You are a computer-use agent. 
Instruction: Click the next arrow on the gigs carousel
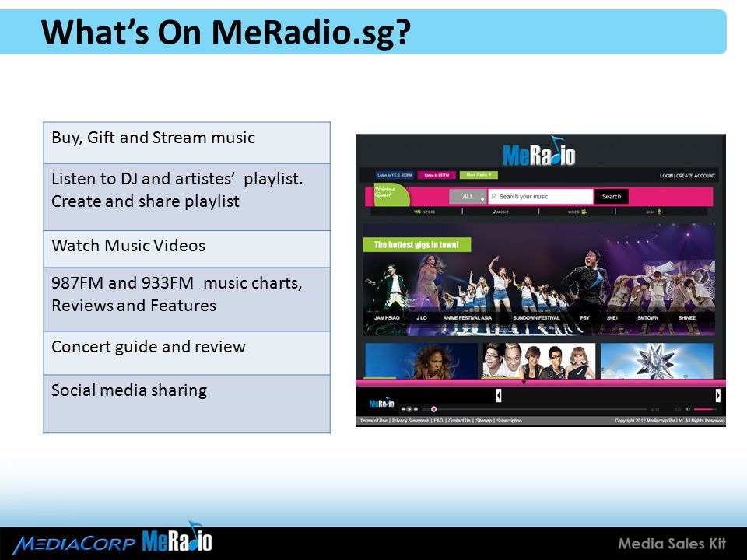700,276
